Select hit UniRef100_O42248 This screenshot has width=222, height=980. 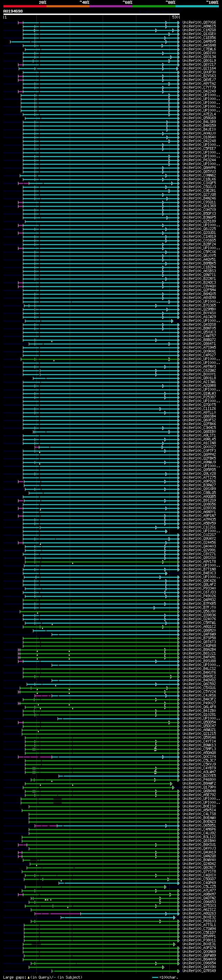pyautogui.click(x=199, y=141)
